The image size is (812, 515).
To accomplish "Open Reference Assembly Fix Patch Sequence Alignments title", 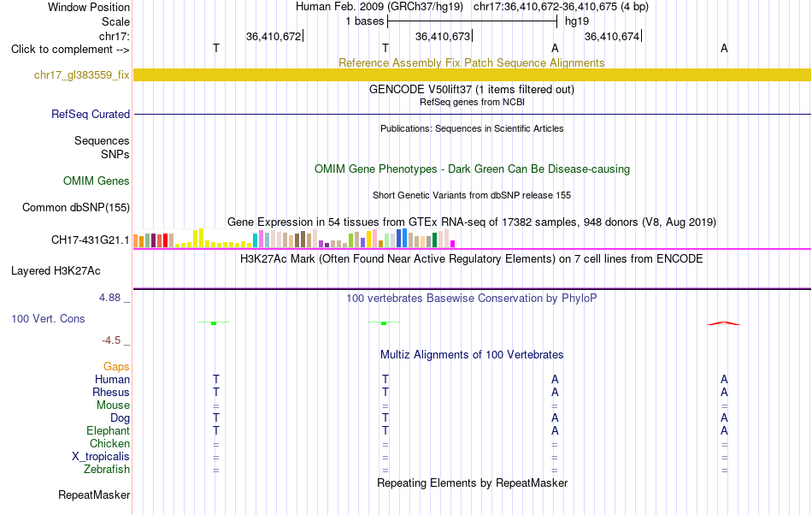I will [x=471, y=62].
